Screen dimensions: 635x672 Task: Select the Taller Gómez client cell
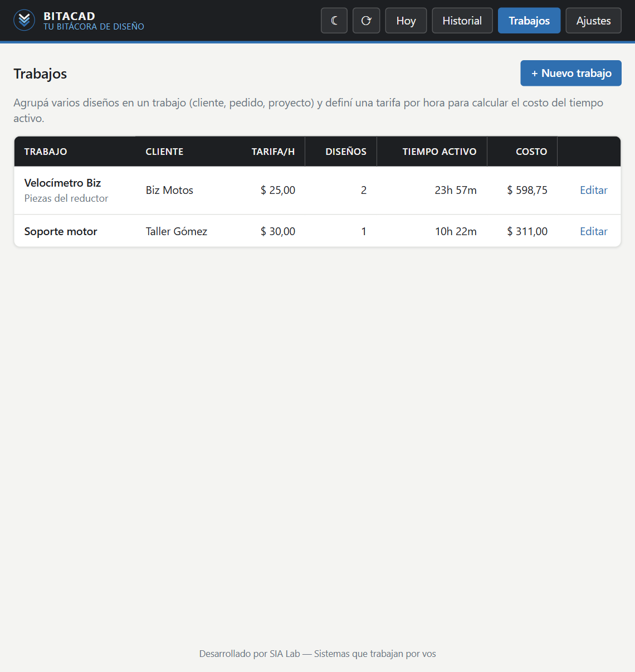tap(177, 231)
